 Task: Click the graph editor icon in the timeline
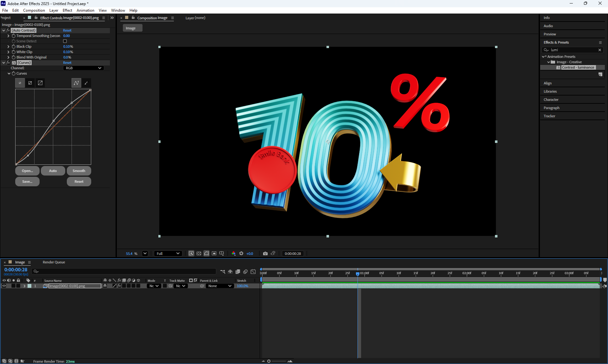click(253, 272)
